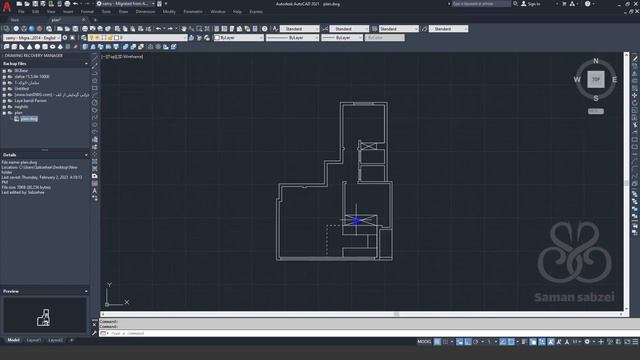The image size is (640, 360).
Task: Click the status bar gear workspace switching icon
Action: [587, 342]
